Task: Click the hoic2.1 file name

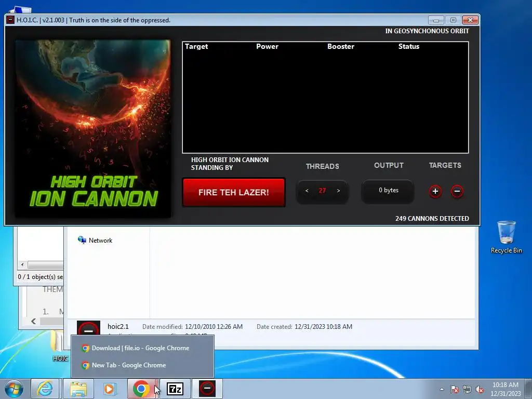Action: point(118,326)
